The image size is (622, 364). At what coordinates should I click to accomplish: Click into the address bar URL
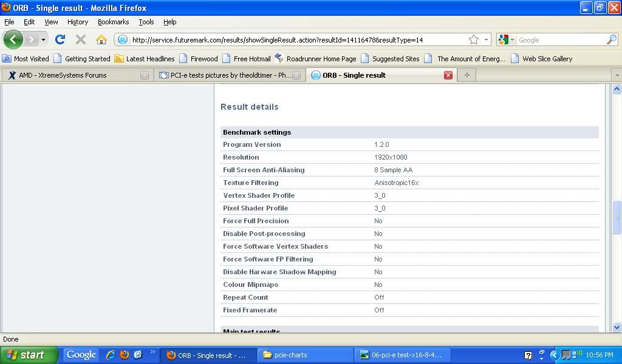(x=278, y=40)
